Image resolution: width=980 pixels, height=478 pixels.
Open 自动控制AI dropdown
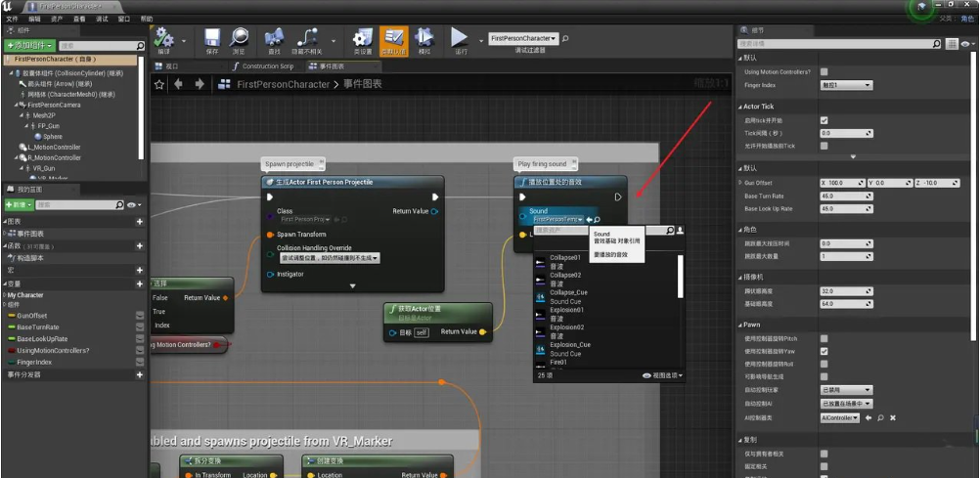[x=846, y=404]
